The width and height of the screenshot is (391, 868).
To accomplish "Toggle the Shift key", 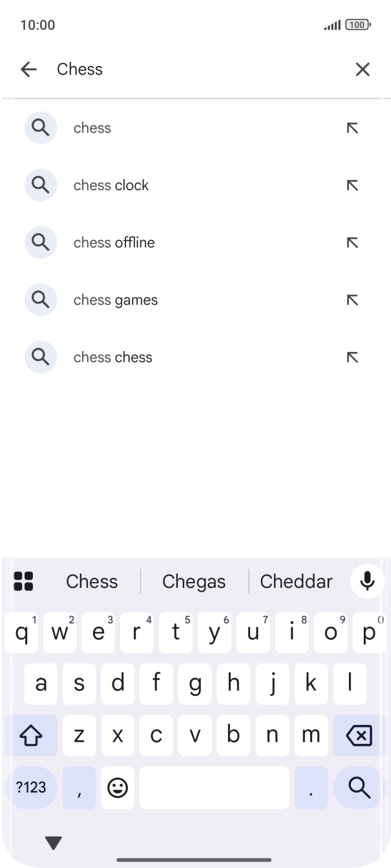I will (32, 735).
